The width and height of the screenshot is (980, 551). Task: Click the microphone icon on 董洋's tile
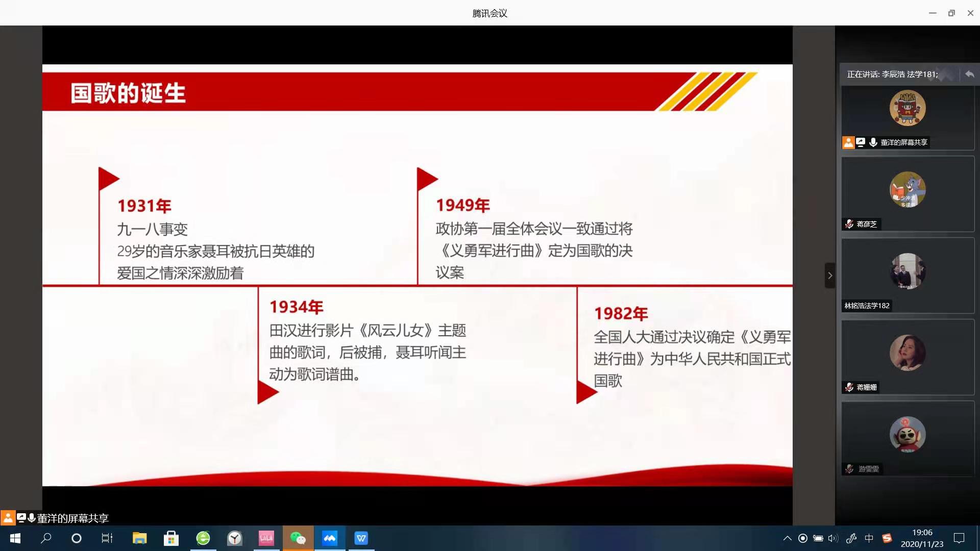(873, 142)
